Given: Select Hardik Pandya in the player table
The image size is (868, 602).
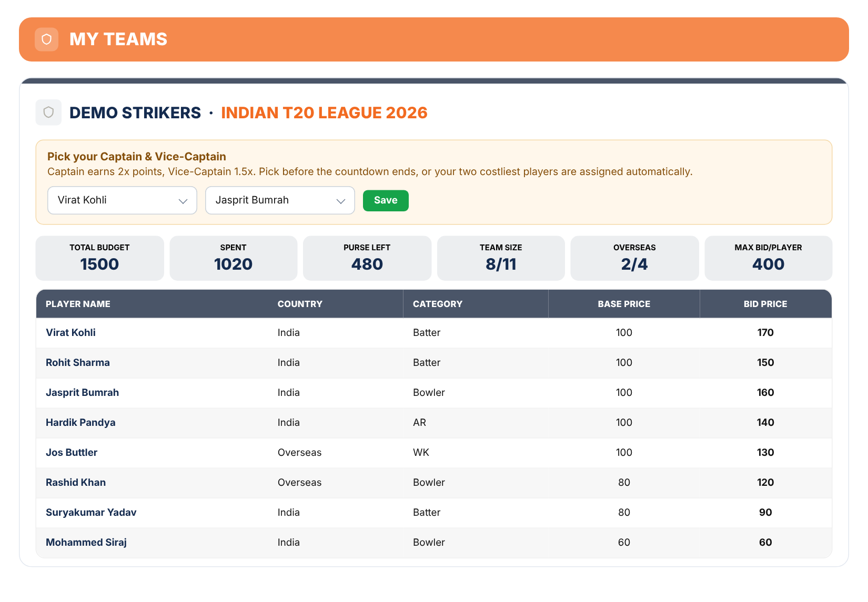Looking at the screenshot, I should (x=80, y=422).
